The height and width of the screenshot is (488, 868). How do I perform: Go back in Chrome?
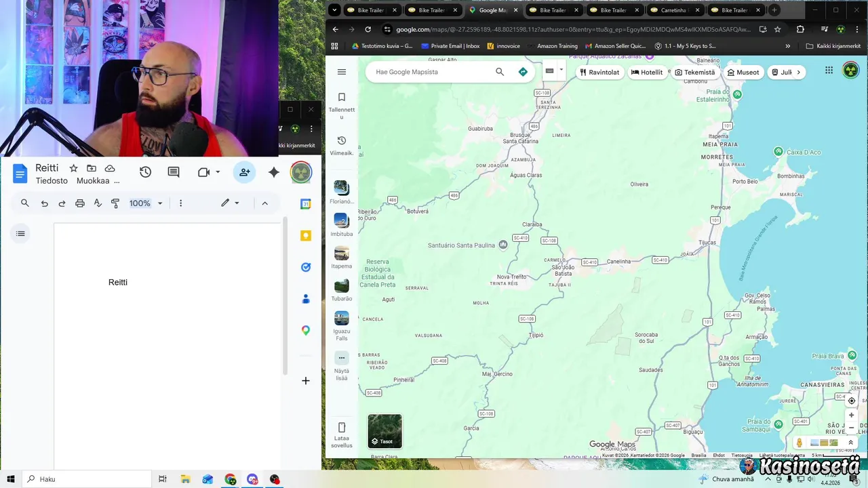pos(335,29)
